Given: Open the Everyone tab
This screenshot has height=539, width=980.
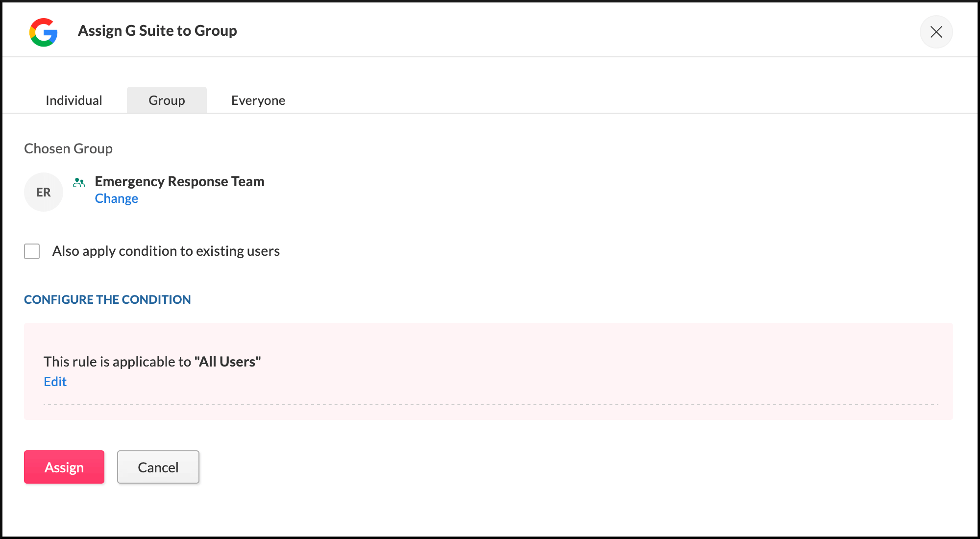Looking at the screenshot, I should (258, 100).
